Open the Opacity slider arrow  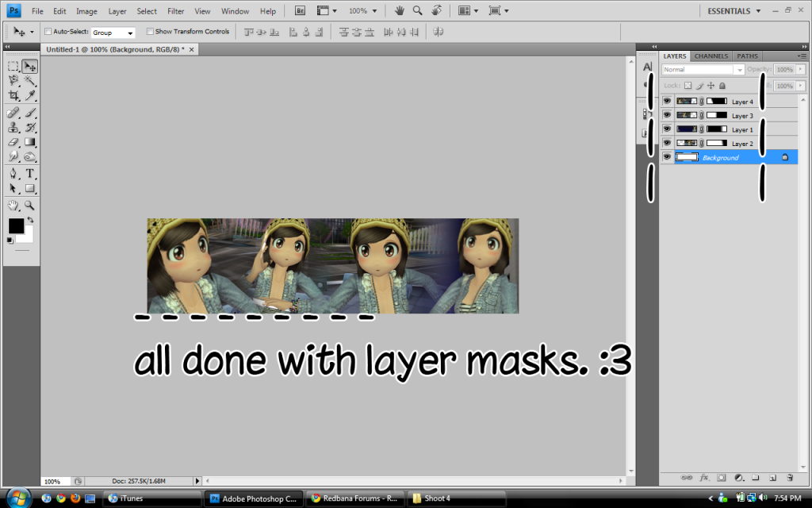coord(801,69)
